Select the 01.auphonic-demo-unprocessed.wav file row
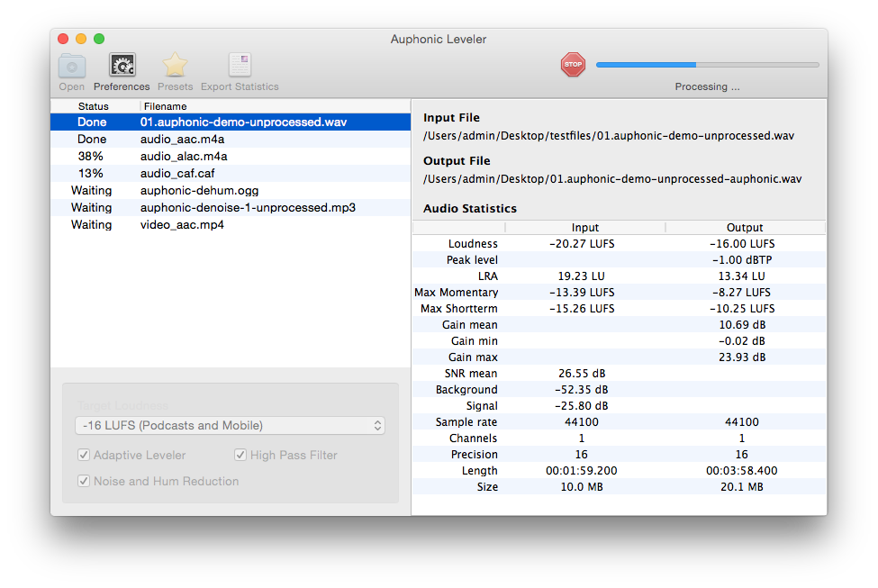Screen dimensions: 878x588 [x=231, y=122]
